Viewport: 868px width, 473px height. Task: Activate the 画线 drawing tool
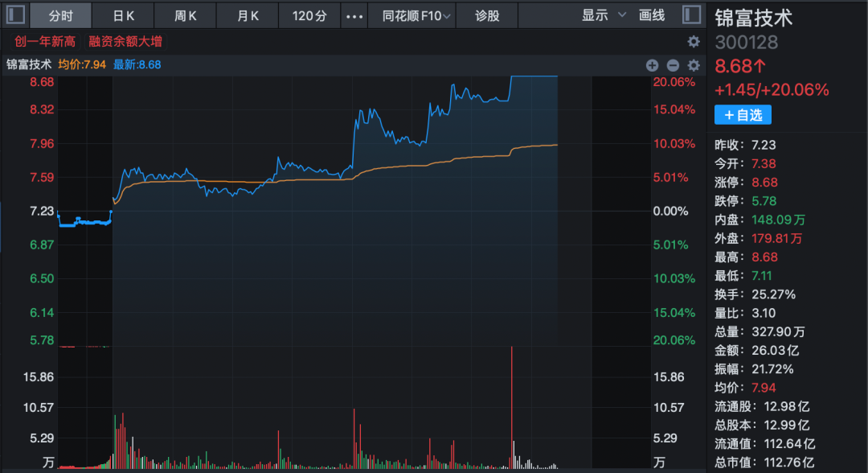click(x=652, y=15)
